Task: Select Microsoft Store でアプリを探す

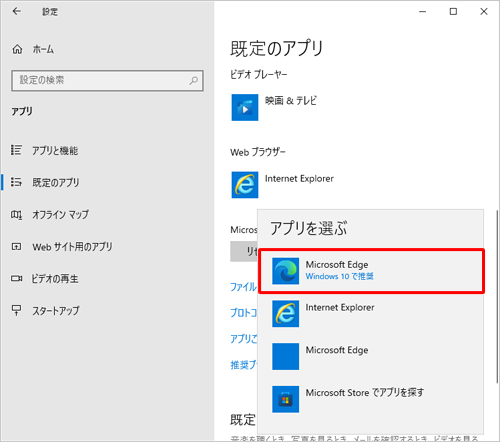Action: click(365, 393)
